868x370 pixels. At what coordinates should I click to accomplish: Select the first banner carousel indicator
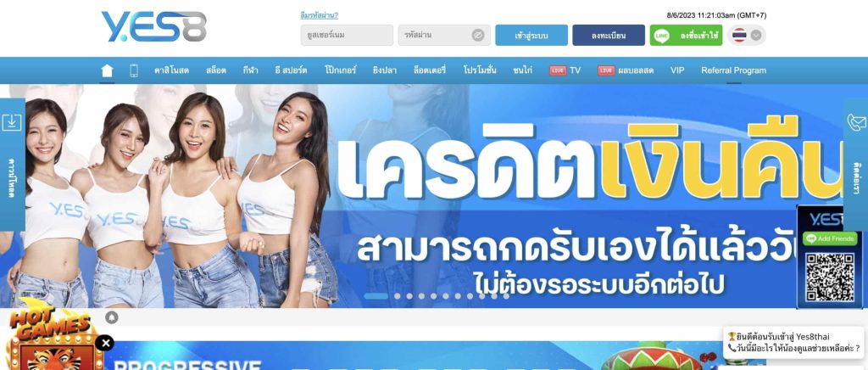pos(376,296)
